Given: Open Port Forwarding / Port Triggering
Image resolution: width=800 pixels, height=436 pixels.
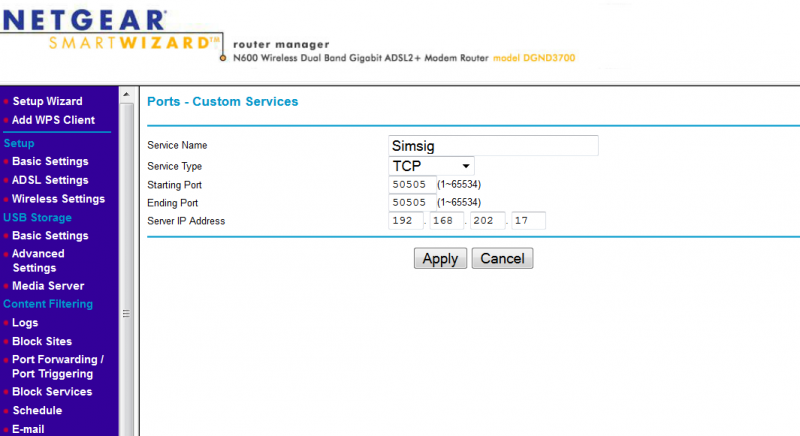Looking at the screenshot, I should [58, 366].
